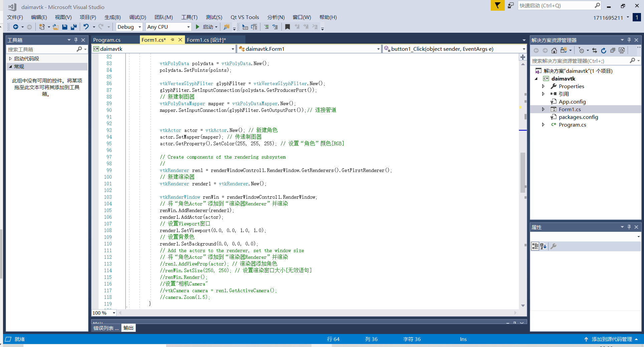The image size is (644, 347).
Task: Expand the 引用 references node
Action: click(x=543, y=94)
